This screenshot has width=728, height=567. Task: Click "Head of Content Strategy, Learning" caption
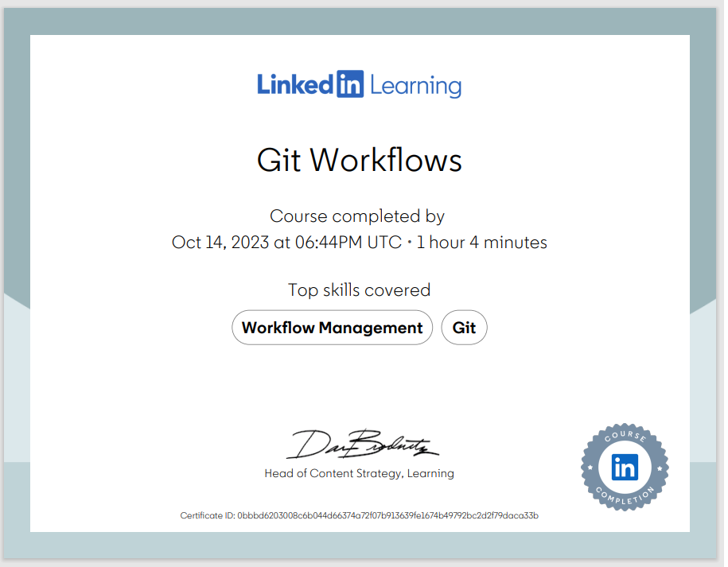359,473
